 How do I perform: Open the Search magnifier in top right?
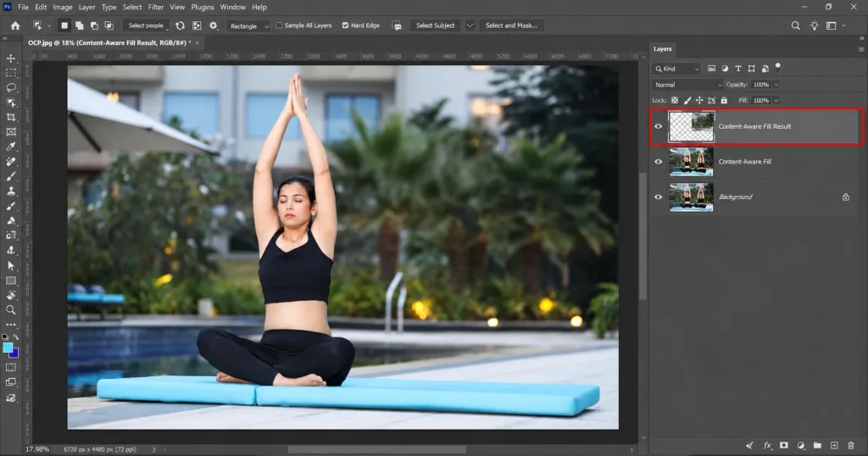click(795, 25)
